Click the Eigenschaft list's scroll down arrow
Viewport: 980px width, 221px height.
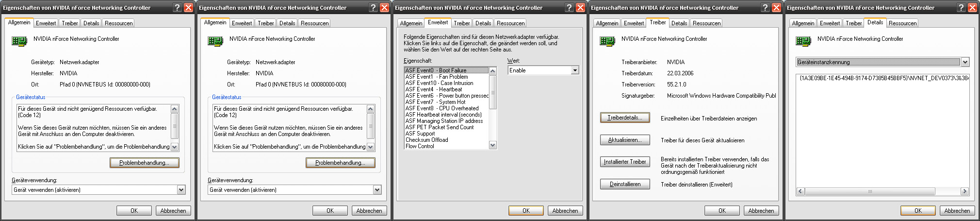493,145
